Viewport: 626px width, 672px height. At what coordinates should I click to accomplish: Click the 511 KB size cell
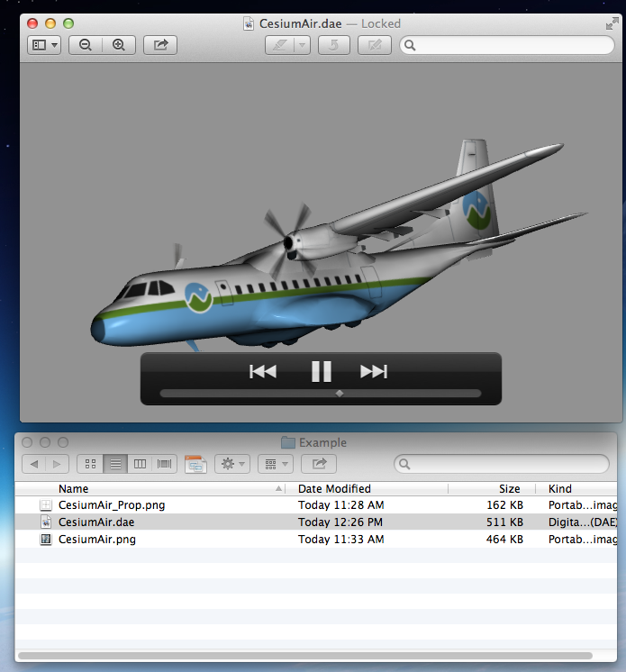tap(504, 522)
